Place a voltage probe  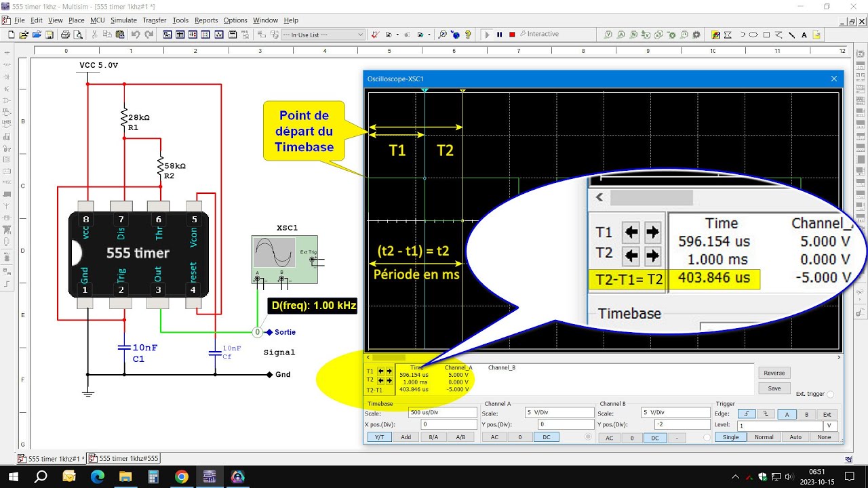point(608,34)
